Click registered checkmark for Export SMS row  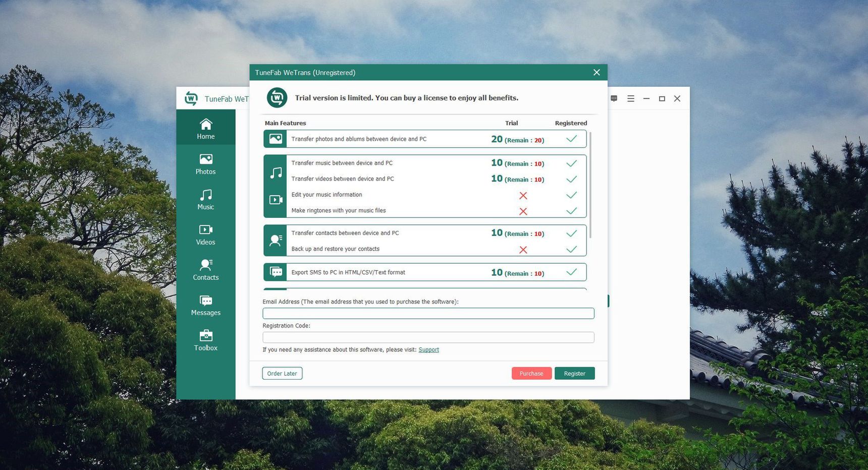tap(571, 272)
